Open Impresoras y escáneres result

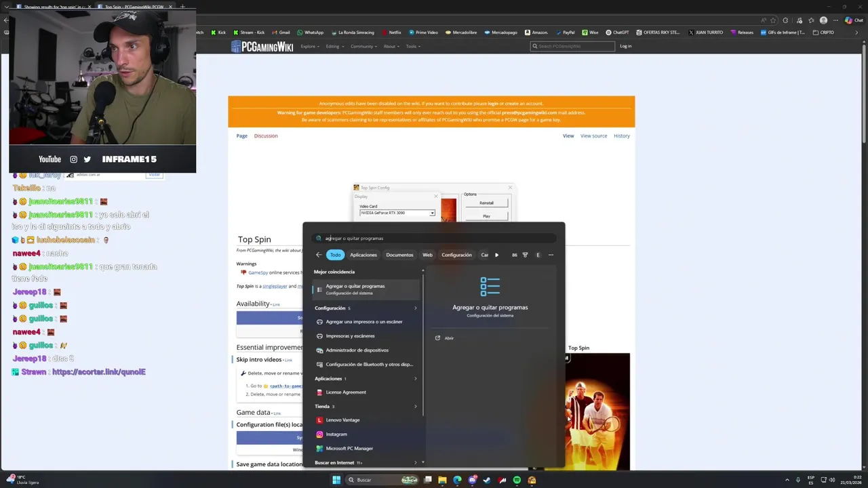tap(366, 336)
